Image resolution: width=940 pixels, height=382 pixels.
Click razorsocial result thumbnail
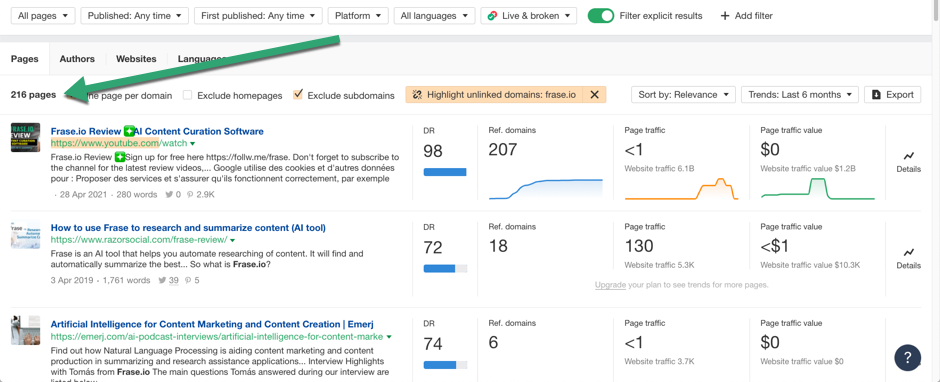point(25,234)
